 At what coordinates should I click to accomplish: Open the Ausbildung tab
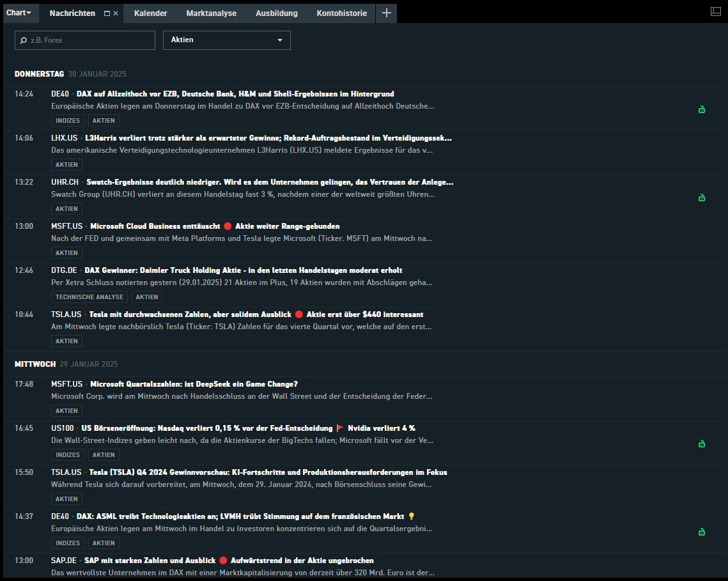tap(277, 13)
